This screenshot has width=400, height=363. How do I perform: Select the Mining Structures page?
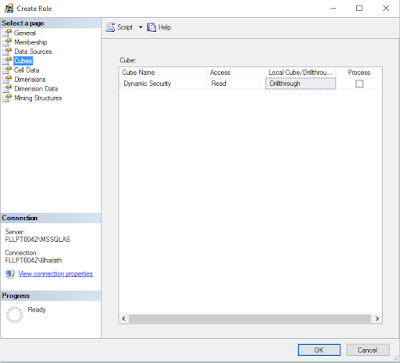pyautogui.click(x=38, y=98)
